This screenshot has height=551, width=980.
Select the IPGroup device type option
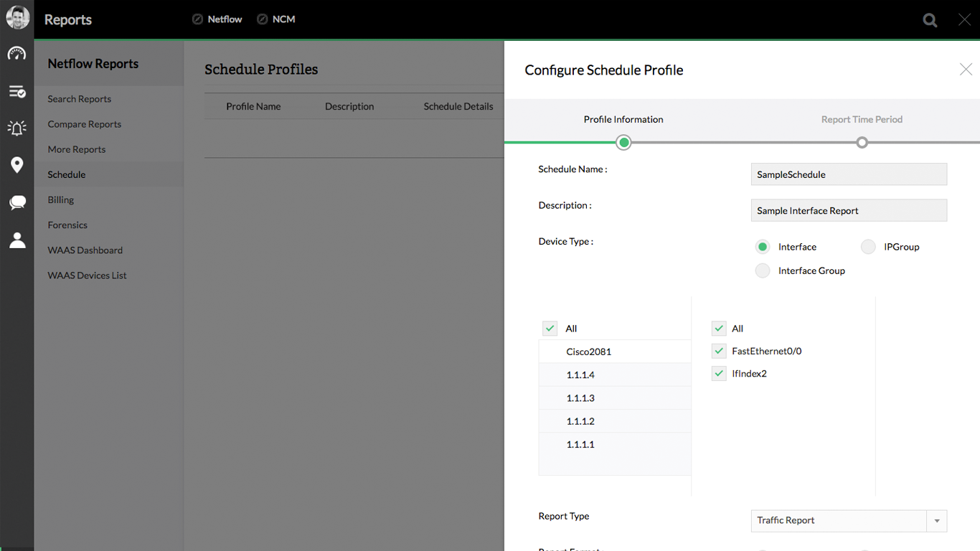point(868,247)
